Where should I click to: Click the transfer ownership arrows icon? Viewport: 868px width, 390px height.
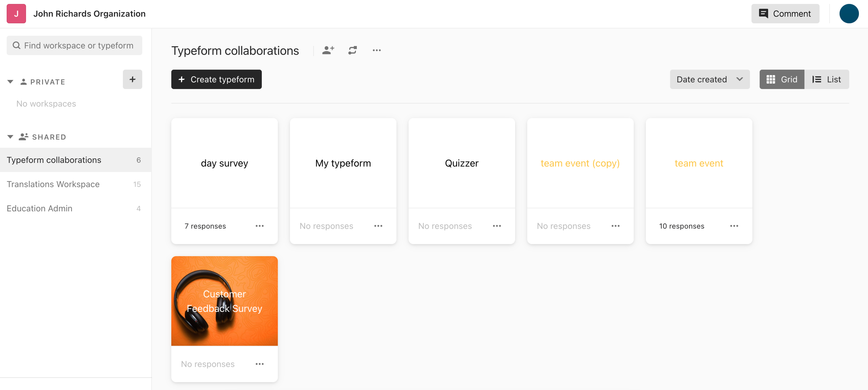pos(352,50)
